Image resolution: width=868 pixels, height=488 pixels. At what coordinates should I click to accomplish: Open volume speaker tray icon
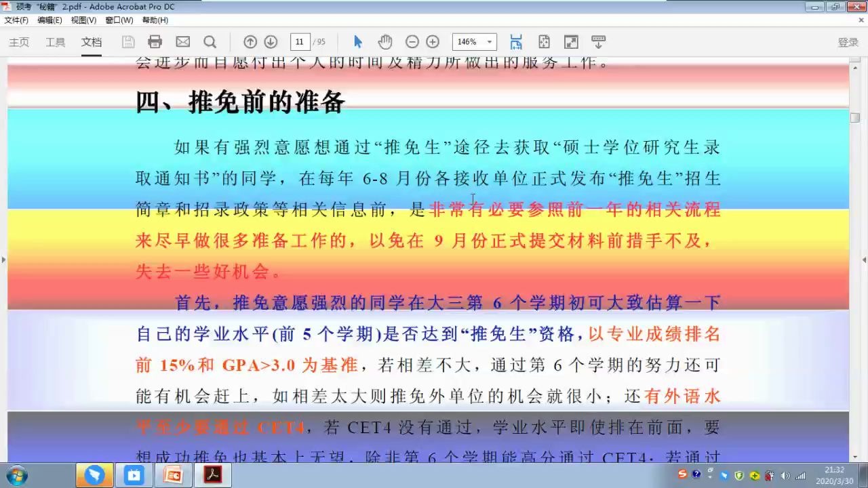785,475
